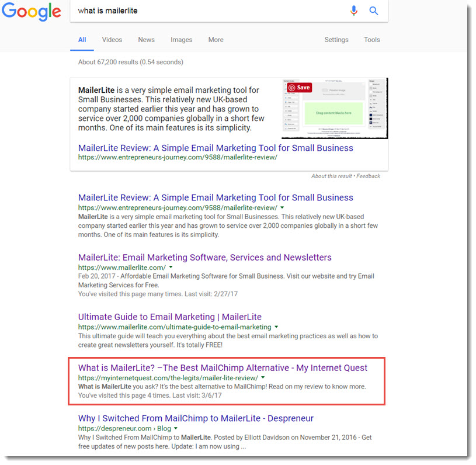Click the myinternetquest.com mailer-lite-review URL text
Image resolution: width=476 pixels, height=465 pixels.
point(168,378)
